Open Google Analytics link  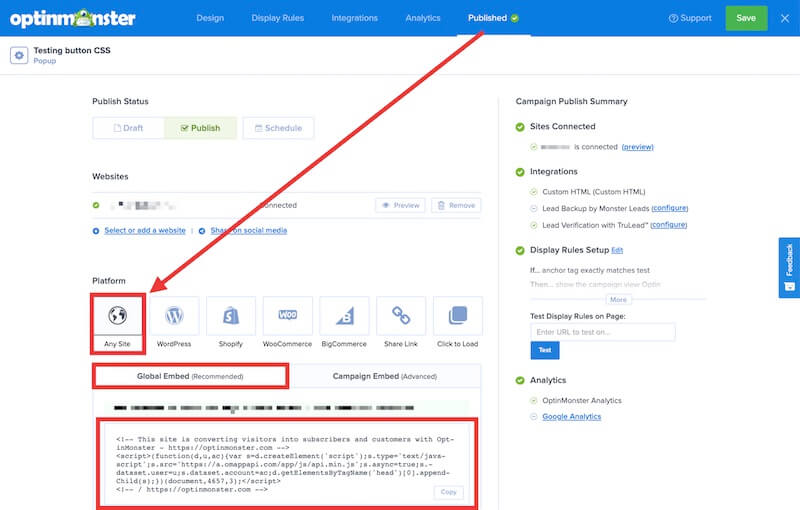coord(571,417)
